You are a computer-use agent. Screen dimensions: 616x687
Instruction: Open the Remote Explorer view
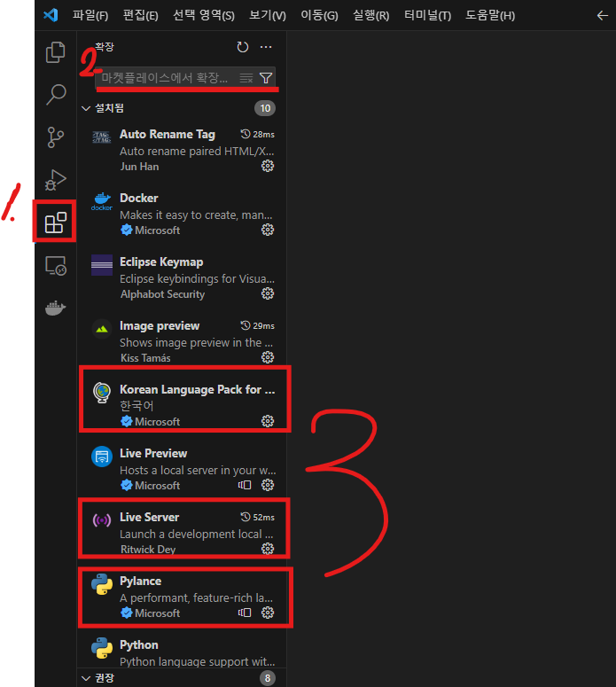(56, 266)
